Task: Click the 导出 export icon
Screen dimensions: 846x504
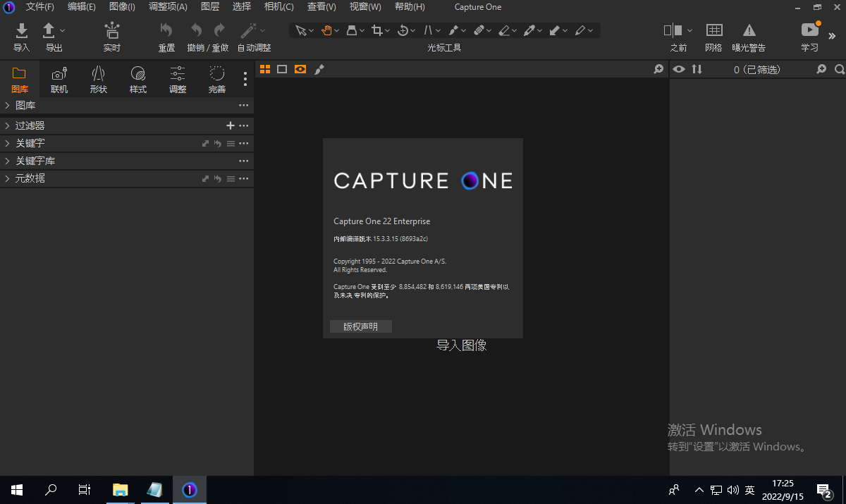Action: click(x=49, y=30)
